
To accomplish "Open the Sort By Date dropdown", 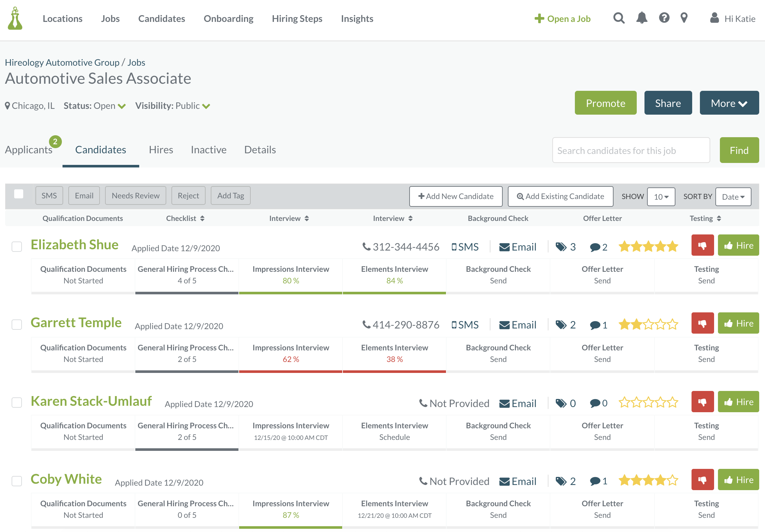I will (x=733, y=197).
